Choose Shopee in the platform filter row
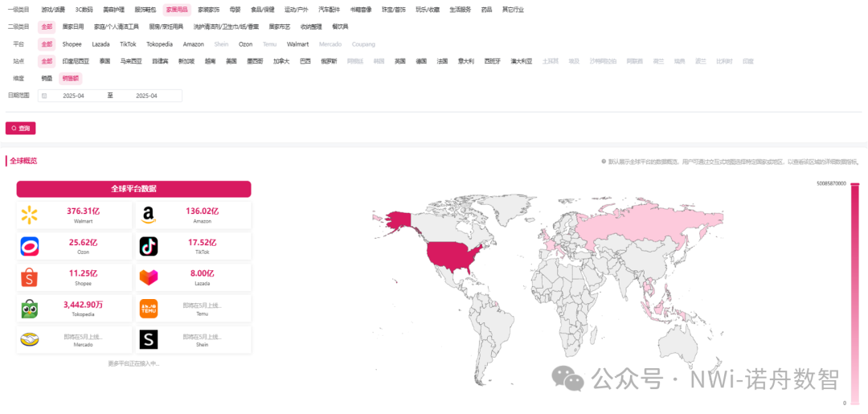Viewport: 868px width, 414px height. [72, 44]
